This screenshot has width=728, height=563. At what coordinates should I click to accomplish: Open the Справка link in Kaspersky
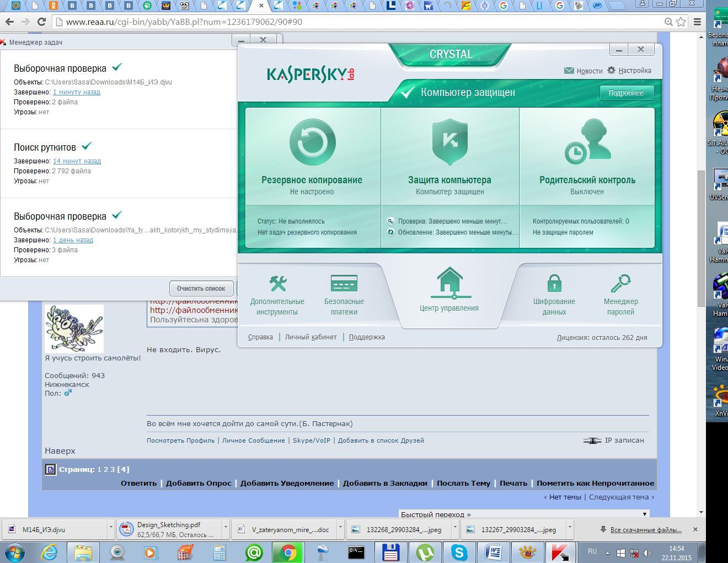[260, 337]
